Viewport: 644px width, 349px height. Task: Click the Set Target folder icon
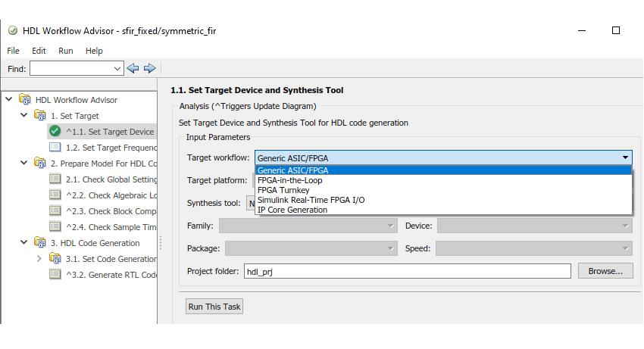click(x=40, y=116)
